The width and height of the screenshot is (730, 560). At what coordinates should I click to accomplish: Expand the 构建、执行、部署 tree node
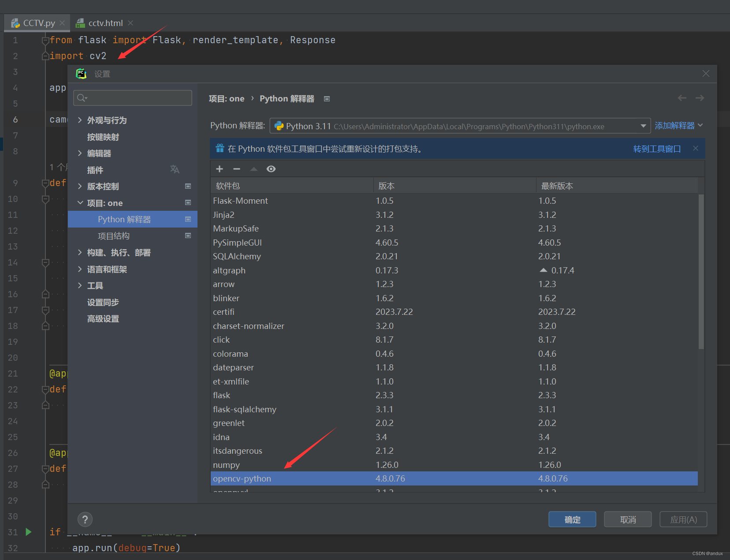80,252
